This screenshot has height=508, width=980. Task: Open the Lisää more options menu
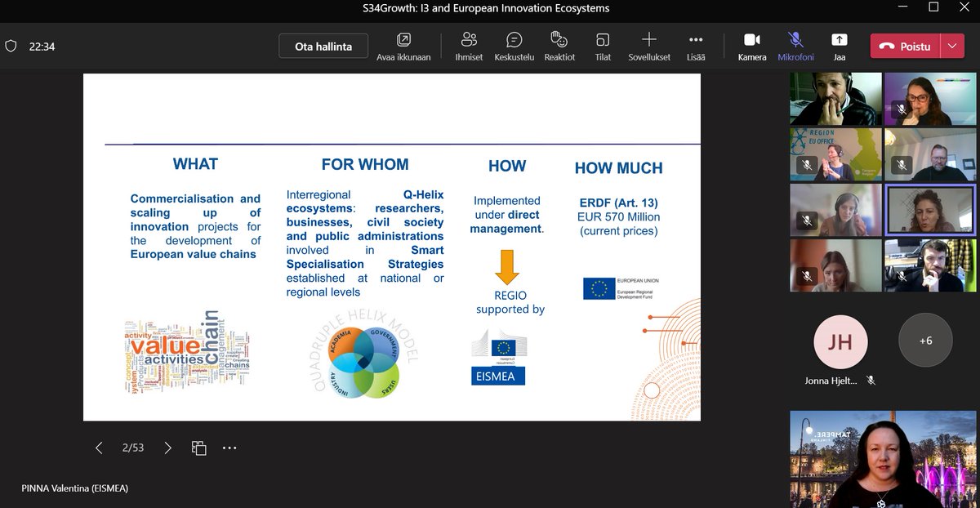tap(696, 47)
